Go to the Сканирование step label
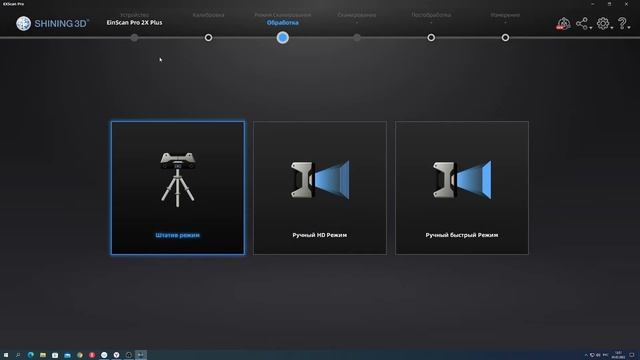Image resolution: width=640 pixels, height=360 pixels. (357, 15)
